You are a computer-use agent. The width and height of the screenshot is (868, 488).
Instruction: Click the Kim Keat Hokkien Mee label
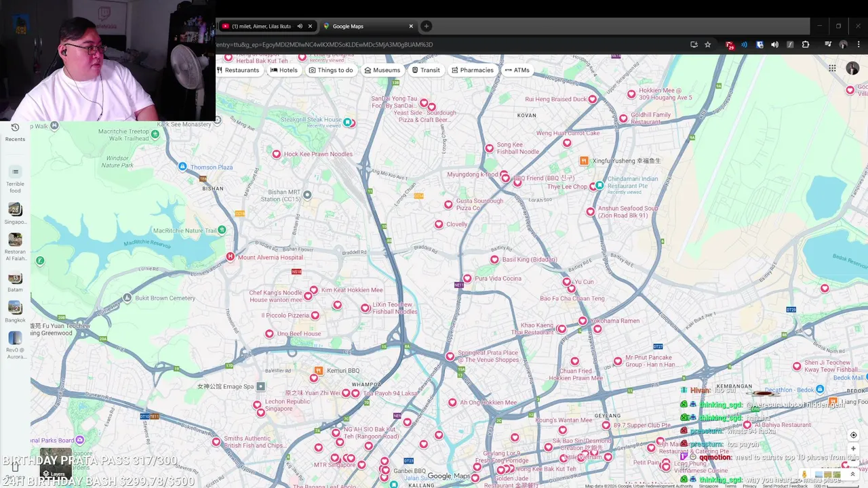point(352,290)
